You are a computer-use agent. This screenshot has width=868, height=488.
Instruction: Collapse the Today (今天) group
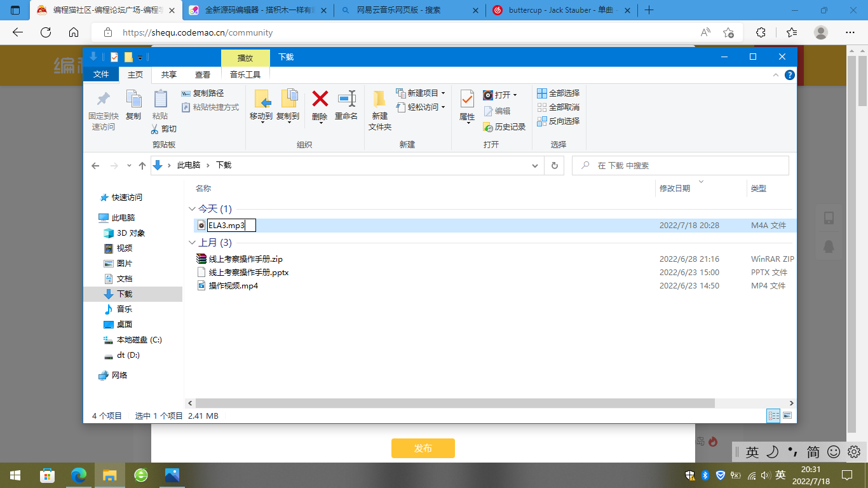pos(192,208)
